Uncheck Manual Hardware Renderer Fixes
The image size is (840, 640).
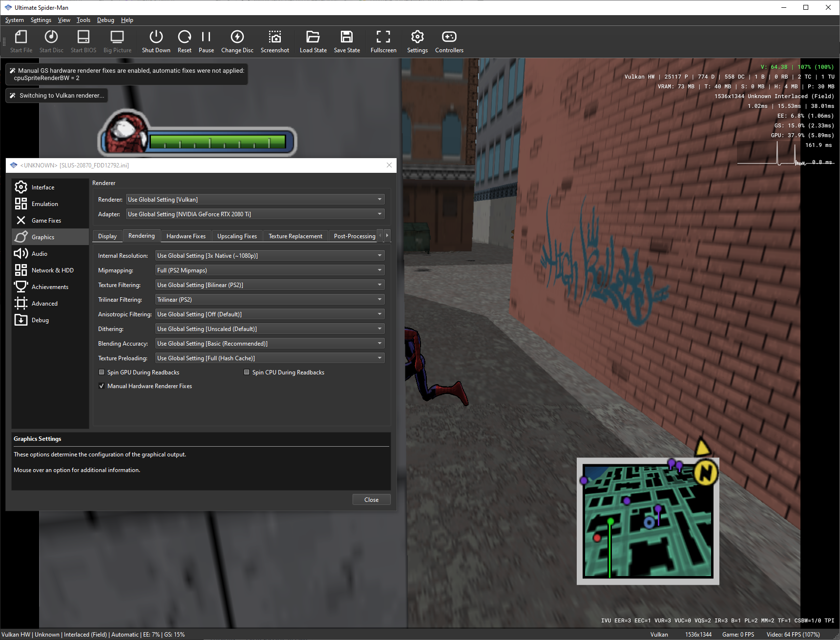click(x=102, y=386)
